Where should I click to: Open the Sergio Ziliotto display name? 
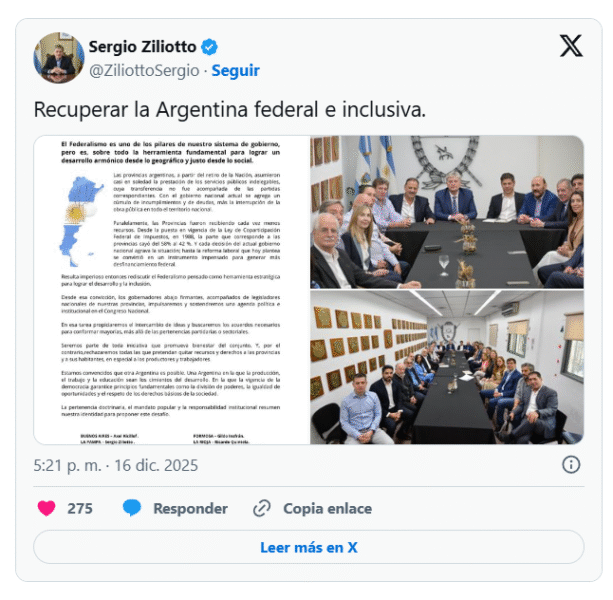[142, 47]
